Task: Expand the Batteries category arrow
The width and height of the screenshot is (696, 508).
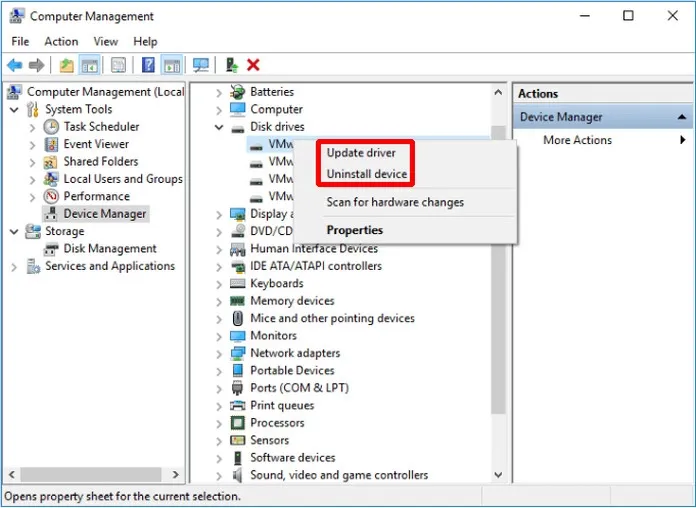Action: [x=219, y=92]
